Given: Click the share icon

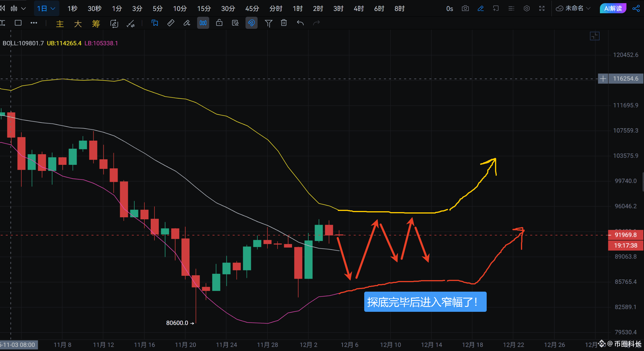Looking at the screenshot, I should click(636, 8).
